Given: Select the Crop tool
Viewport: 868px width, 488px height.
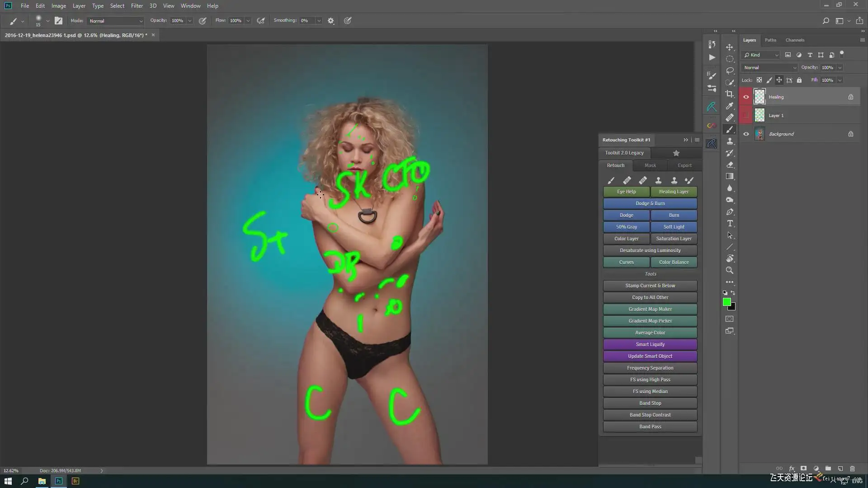Looking at the screenshot, I should coord(729,94).
